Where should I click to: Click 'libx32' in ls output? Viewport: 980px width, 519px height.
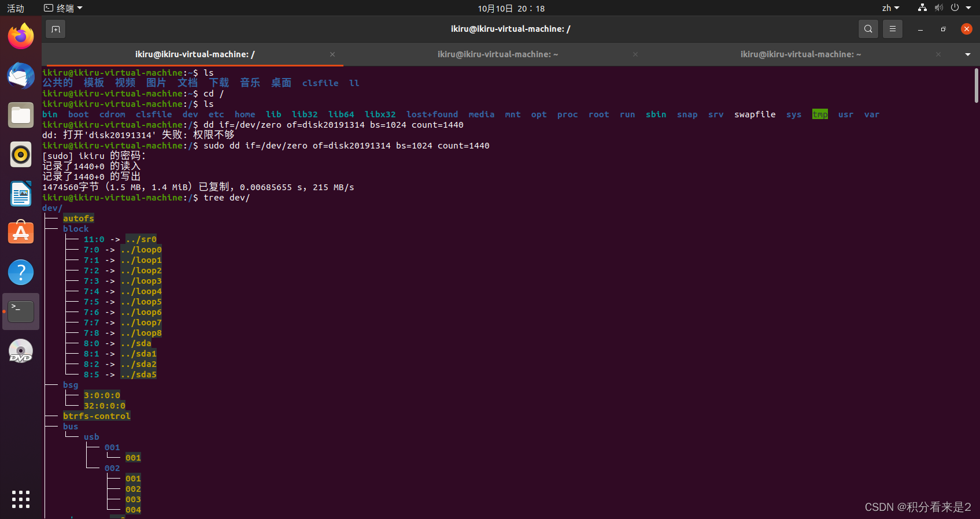click(380, 114)
